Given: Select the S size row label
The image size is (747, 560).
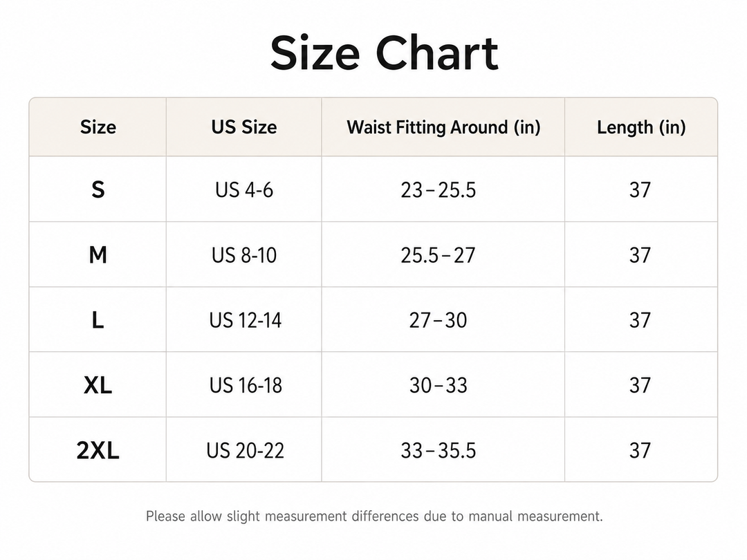Looking at the screenshot, I should (98, 190).
